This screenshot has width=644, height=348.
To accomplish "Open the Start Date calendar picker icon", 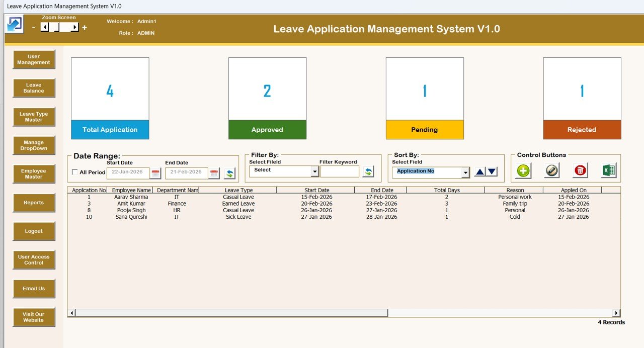I will click(155, 173).
